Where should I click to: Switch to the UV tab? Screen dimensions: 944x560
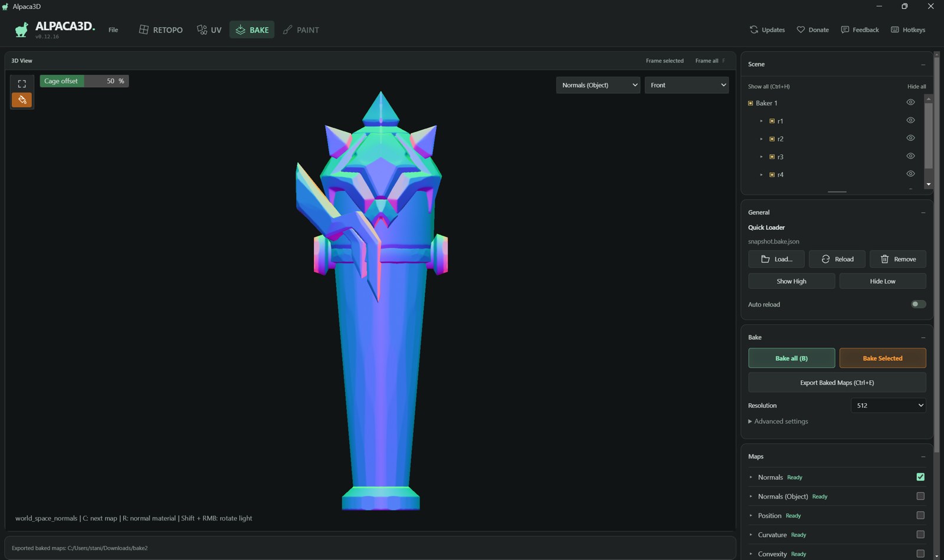[209, 29]
